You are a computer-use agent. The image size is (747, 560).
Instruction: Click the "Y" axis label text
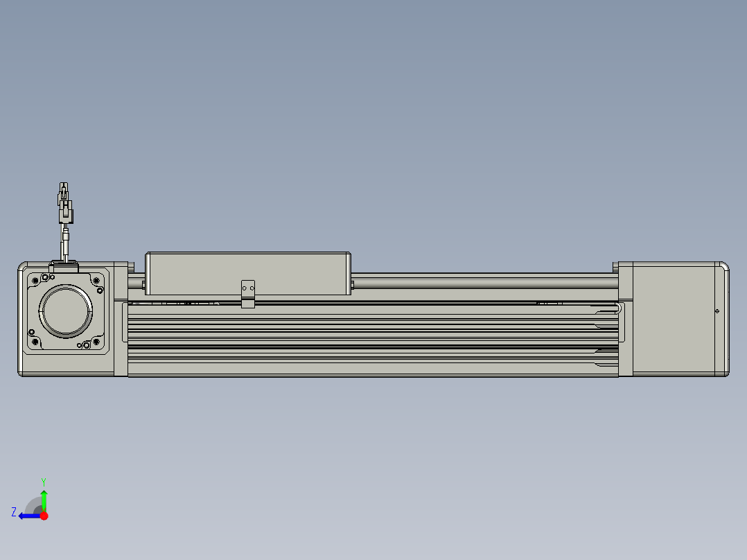44,482
